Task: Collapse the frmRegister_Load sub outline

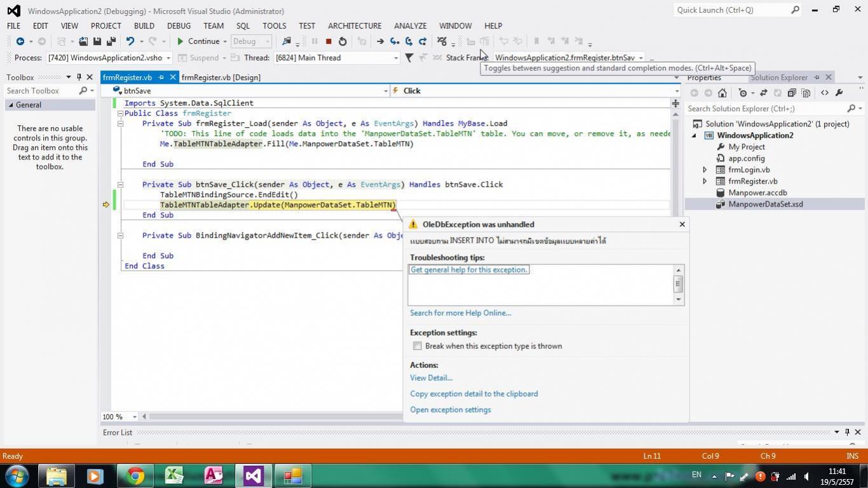Action: click(x=120, y=124)
